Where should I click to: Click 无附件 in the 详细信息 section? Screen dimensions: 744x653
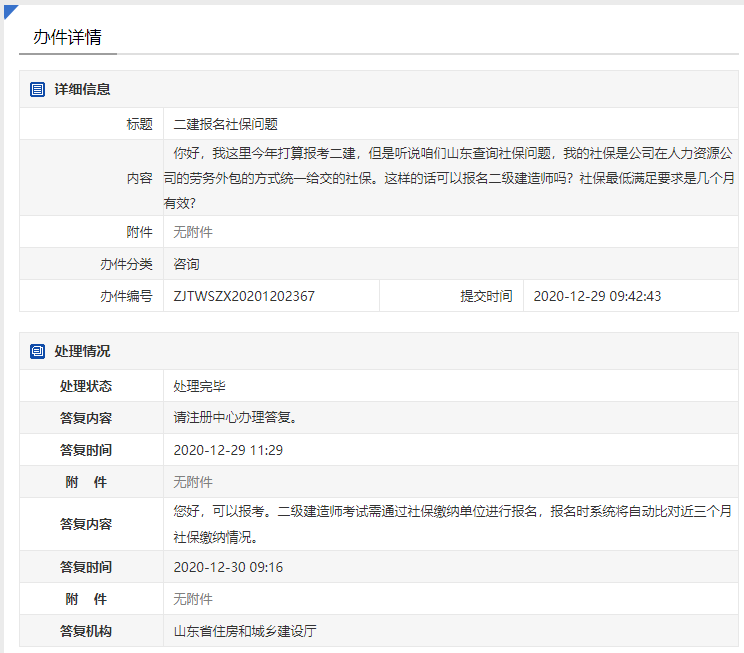pos(193,232)
